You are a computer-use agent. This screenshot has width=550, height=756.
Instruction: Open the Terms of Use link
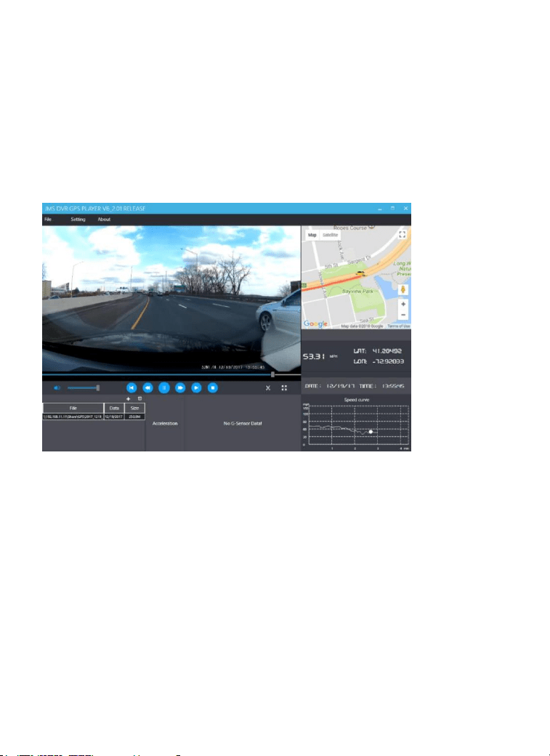(x=399, y=326)
